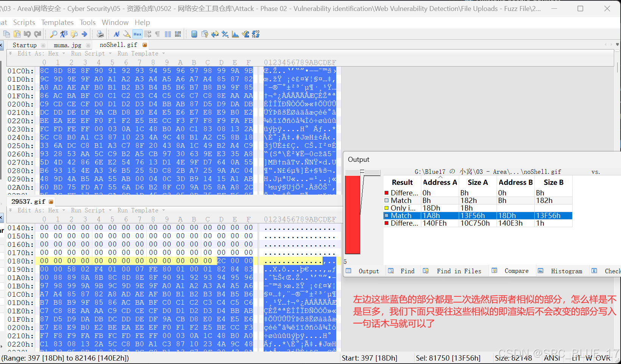The image size is (621, 364).
Task: Select the Match row at address Bh
Action: point(478,200)
